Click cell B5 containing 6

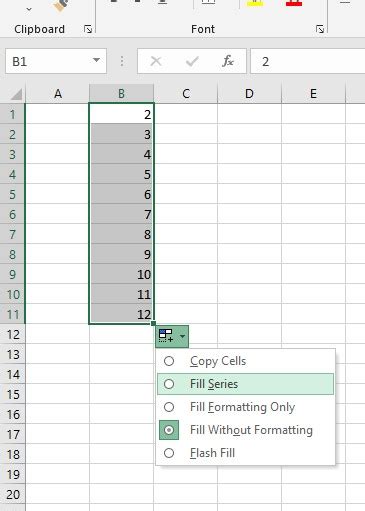(122, 194)
